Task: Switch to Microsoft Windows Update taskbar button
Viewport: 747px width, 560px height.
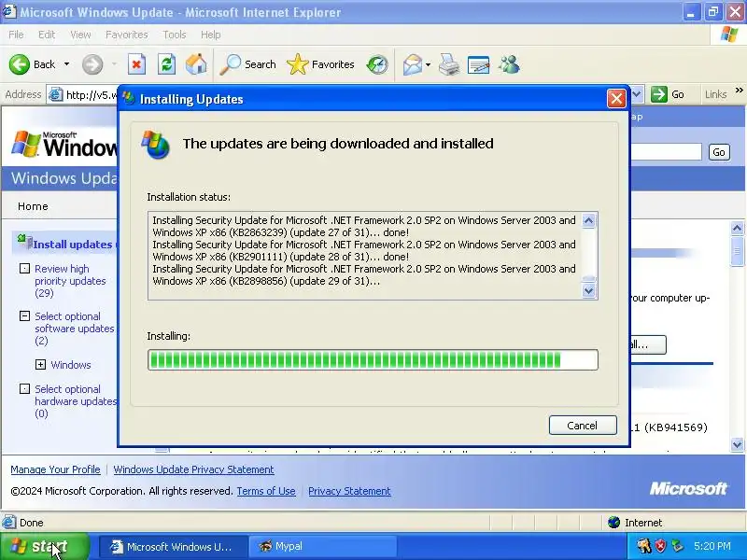Action: pyautogui.click(x=173, y=546)
